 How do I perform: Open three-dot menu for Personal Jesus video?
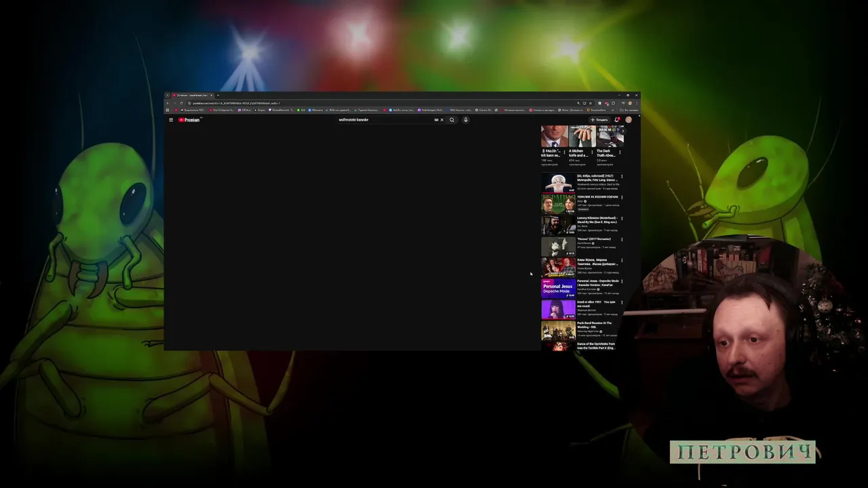click(622, 282)
